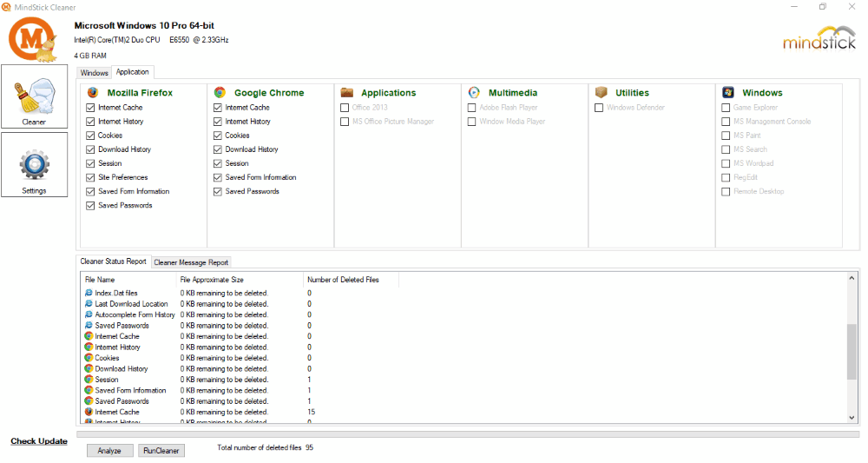This screenshot has width=868, height=463.
Task: Click the Chrome icon beside Cookies row
Action: (x=89, y=358)
